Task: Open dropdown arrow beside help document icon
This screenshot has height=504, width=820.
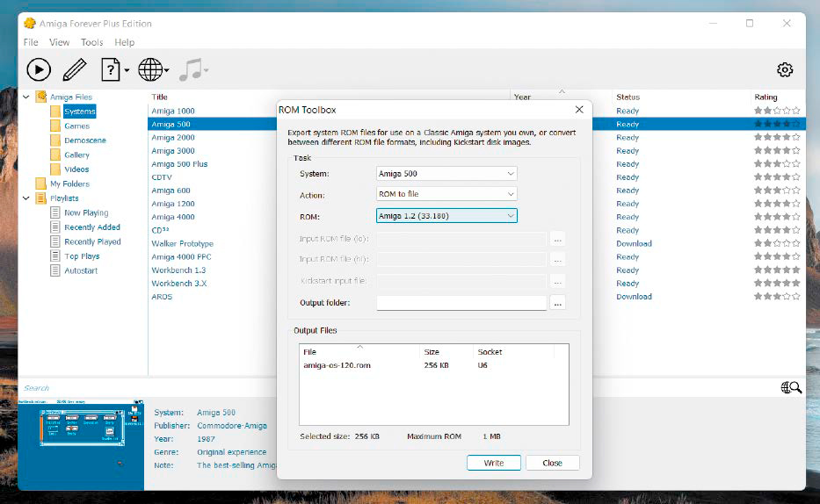Action: pyautogui.click(x=127, y=70)
